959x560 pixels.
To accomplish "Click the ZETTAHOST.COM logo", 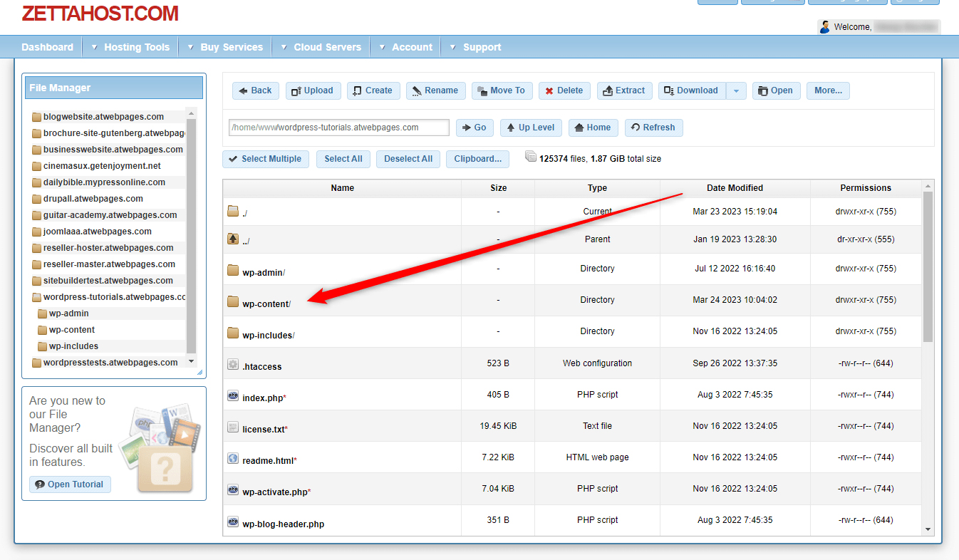I will pos(100,13).
